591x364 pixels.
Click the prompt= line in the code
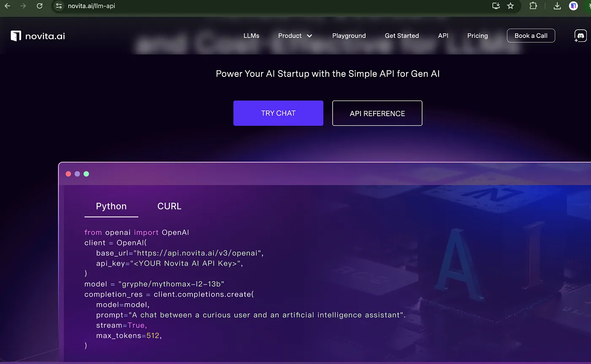click(x=251, y=315)
